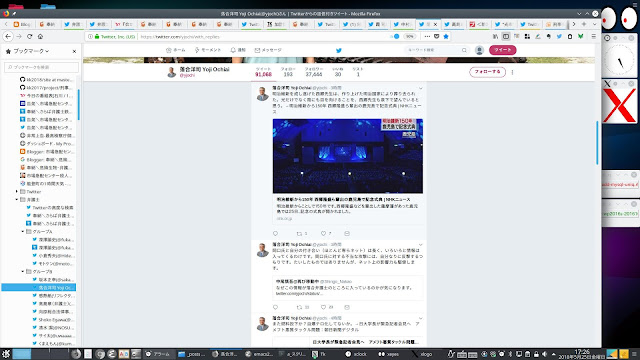
Task: Open the first tweet's chevron options menu
Action: [x=420, y=88]
